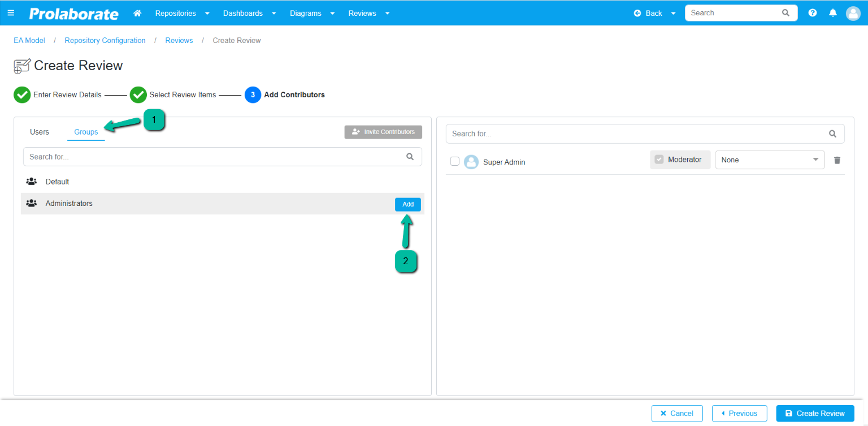Open Reviews breadcrumb link

pyautogui.click(x=179, y=41)
